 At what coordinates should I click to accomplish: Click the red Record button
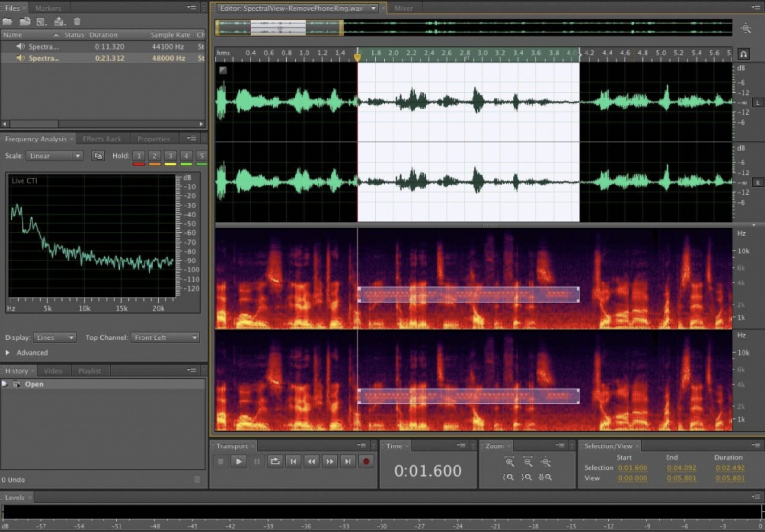point(366,461)
